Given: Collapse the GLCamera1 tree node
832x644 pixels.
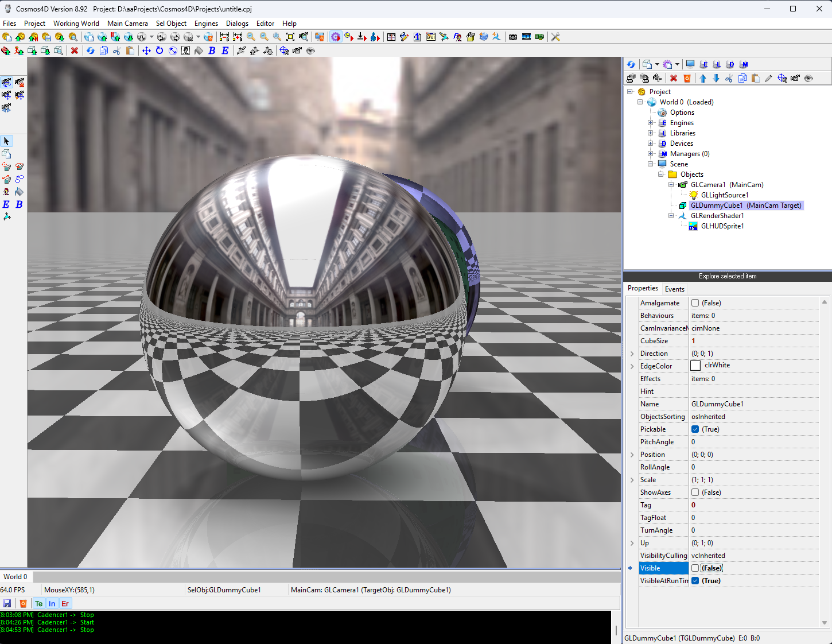Looking at the screenshot, I should click(x=671, y=185).
